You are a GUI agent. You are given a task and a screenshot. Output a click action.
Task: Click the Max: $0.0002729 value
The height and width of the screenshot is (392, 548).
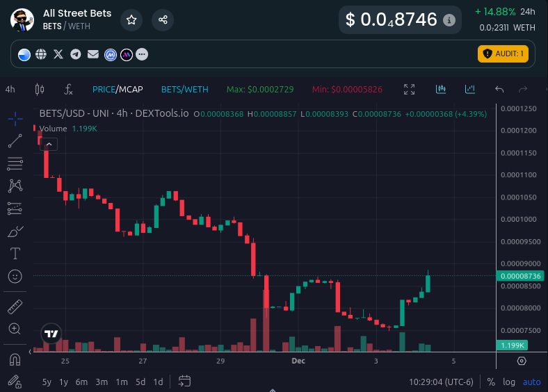click(x=260, y=90)
